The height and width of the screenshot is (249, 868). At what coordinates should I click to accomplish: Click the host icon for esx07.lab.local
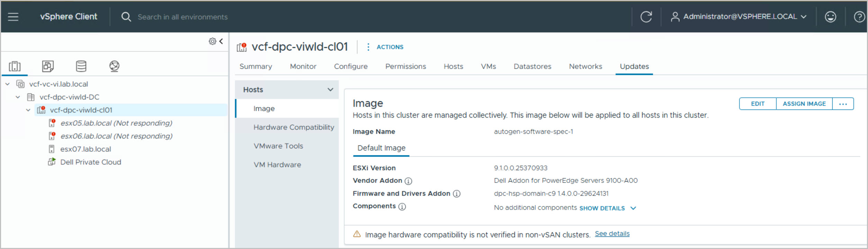[x=52, y=149]
